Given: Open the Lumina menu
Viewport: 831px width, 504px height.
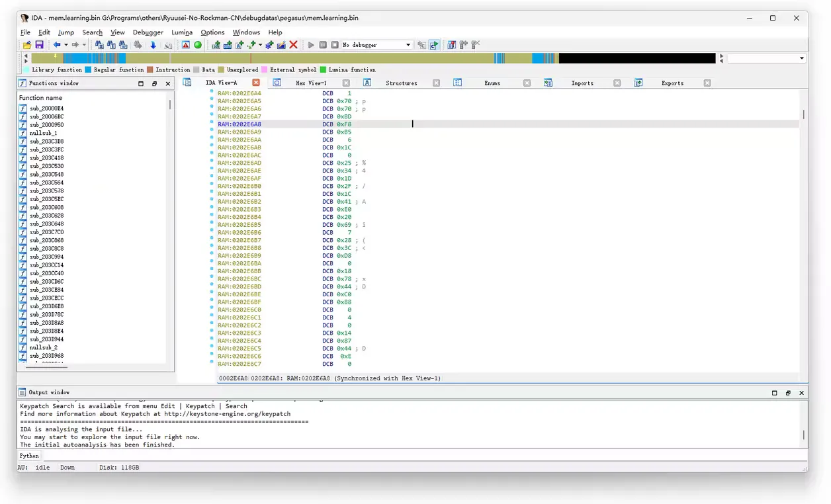Looking at the screenshot, I should (182, 32).
